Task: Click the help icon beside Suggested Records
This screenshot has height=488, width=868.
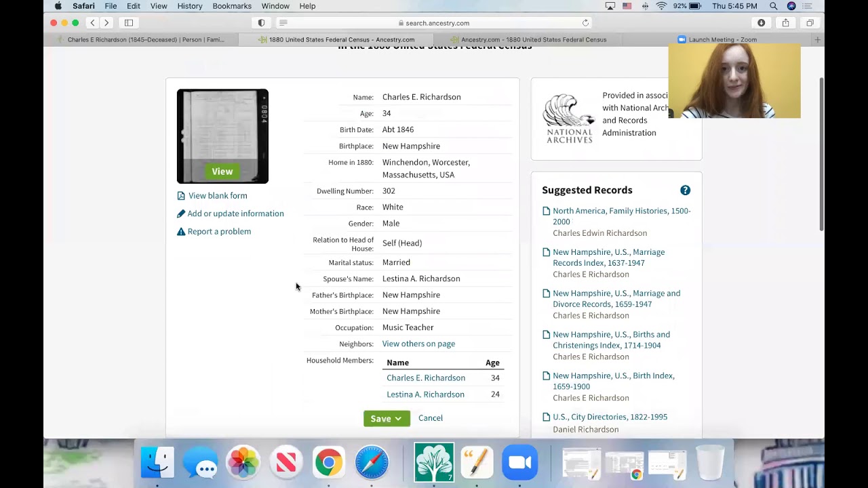Action: click(685, 190)
